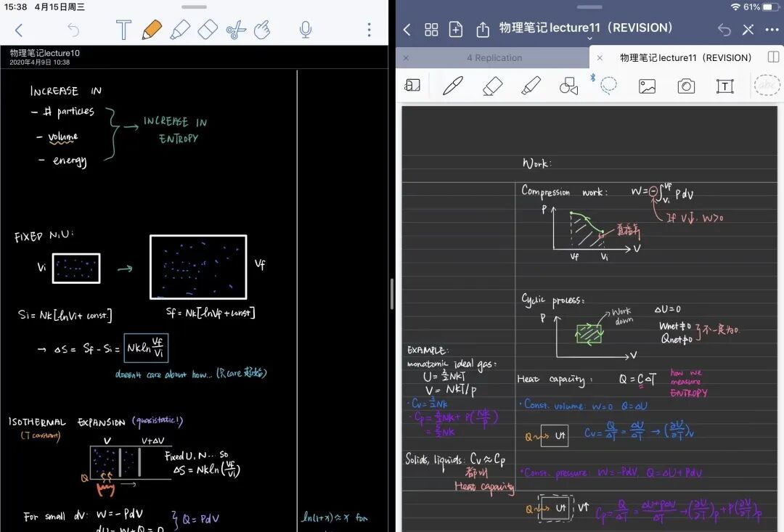Insert image with the photo tool
Image resolution: width=784 pixels, height=532 pixels.
[647, 86]
